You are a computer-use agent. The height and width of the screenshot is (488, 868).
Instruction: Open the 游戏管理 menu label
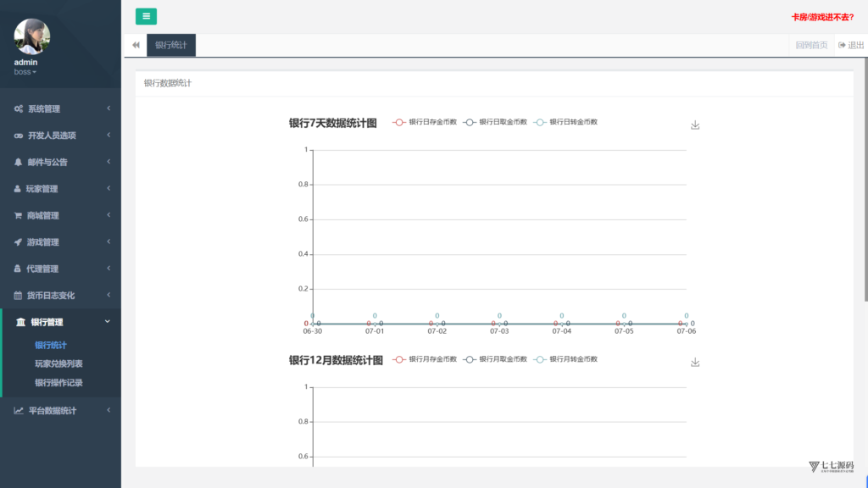coord(42,241)
